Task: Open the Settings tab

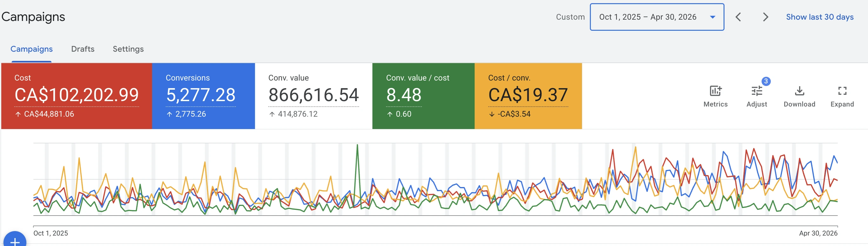Action: point(128,49)
